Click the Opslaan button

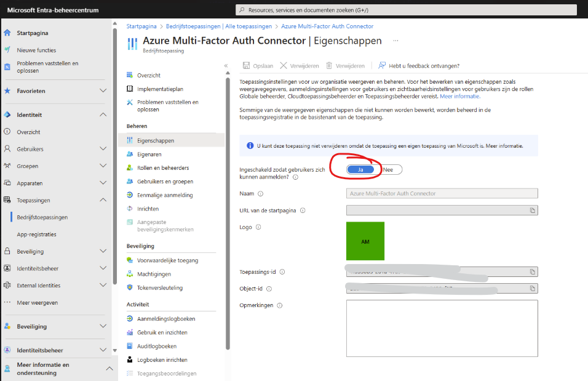[x=258, y=66]
